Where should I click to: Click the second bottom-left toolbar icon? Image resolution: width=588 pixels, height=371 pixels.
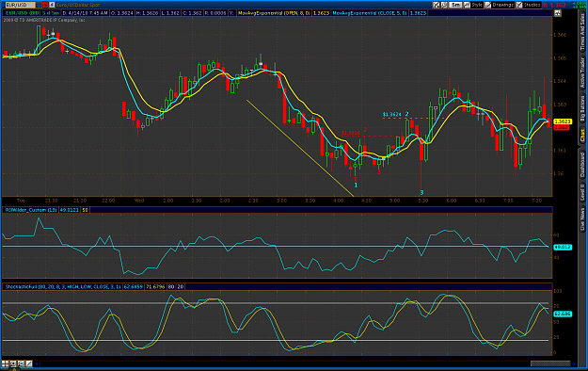pos(13,363)
